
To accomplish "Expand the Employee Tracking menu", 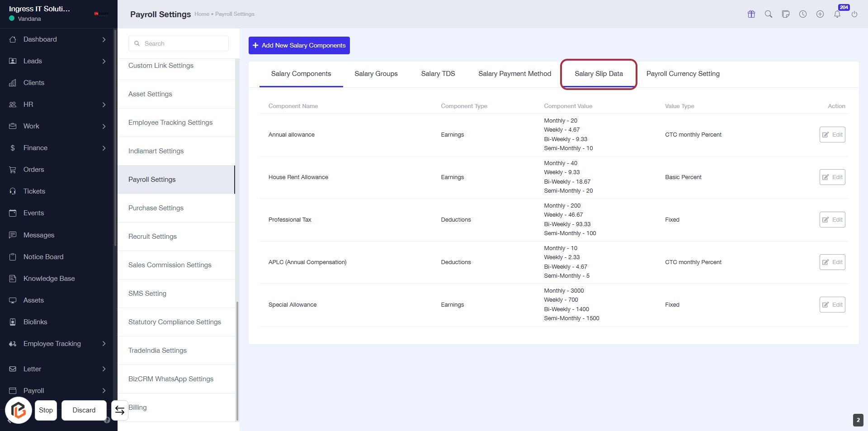I will 104,344.
